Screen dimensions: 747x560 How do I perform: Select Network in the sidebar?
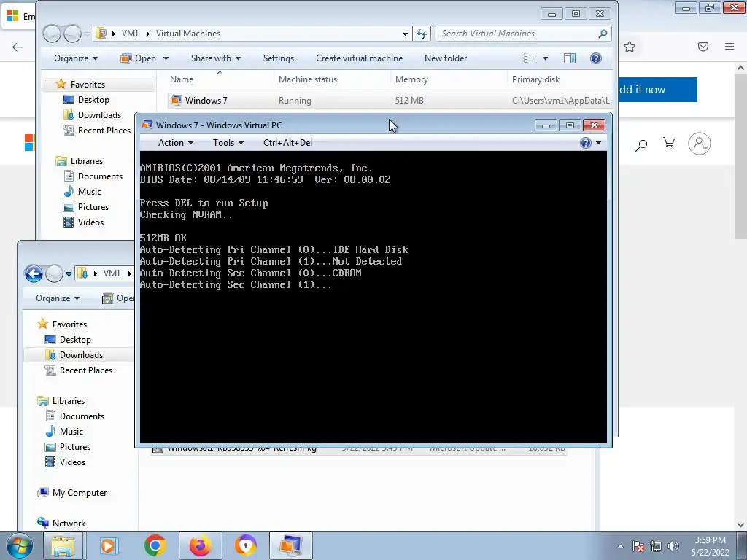(69, 524)
